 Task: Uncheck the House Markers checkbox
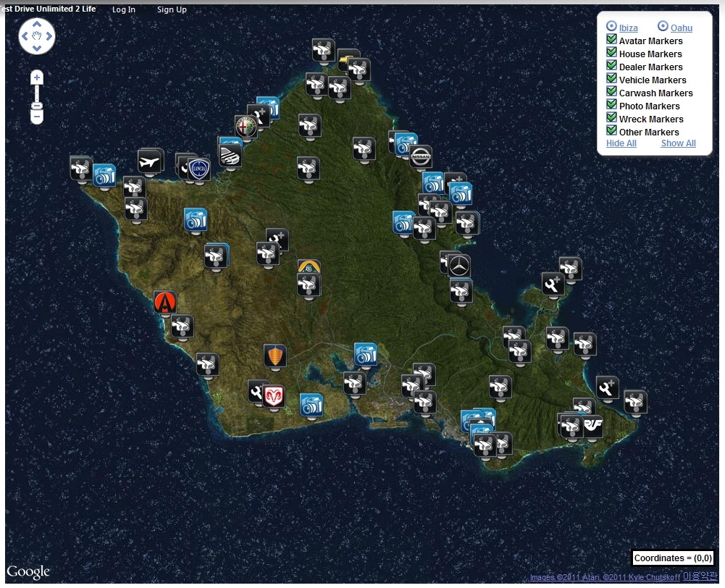tap(611, 52)
